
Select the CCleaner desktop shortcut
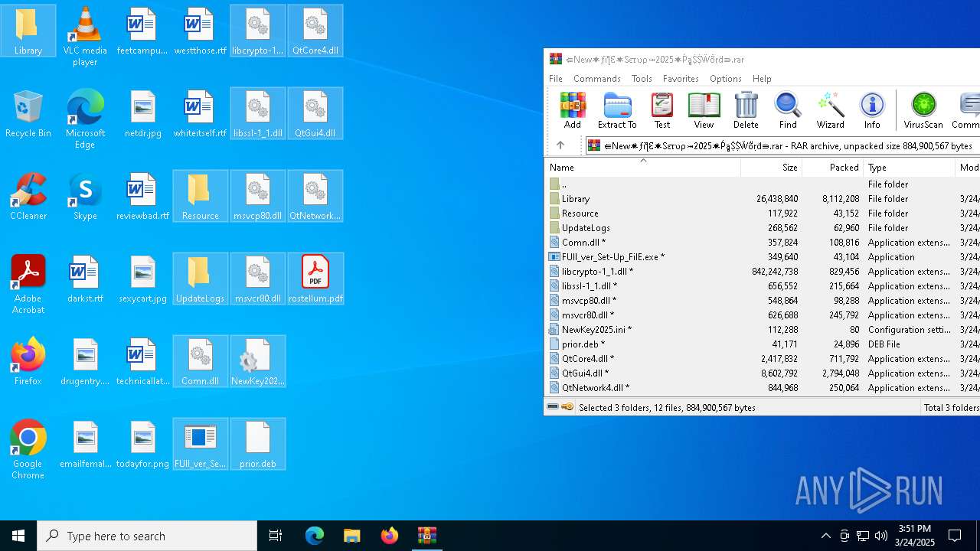point(28,196)
